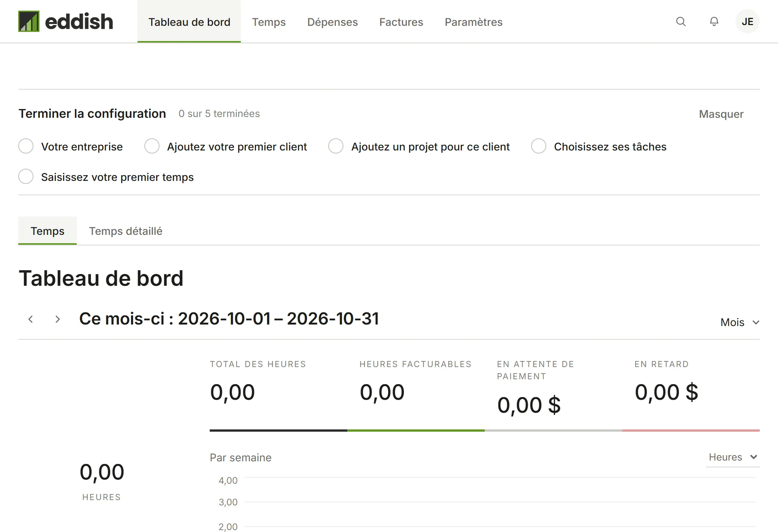Select the Heures facturables stat

coord(416,394)
